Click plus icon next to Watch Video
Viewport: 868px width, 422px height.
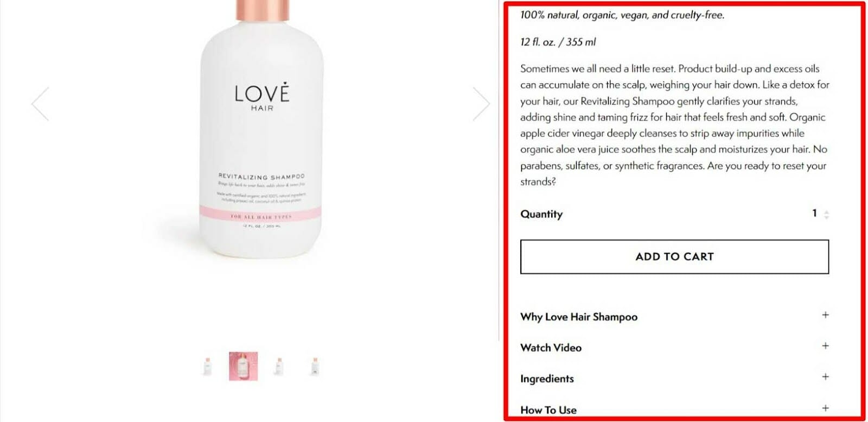[825, 346]
